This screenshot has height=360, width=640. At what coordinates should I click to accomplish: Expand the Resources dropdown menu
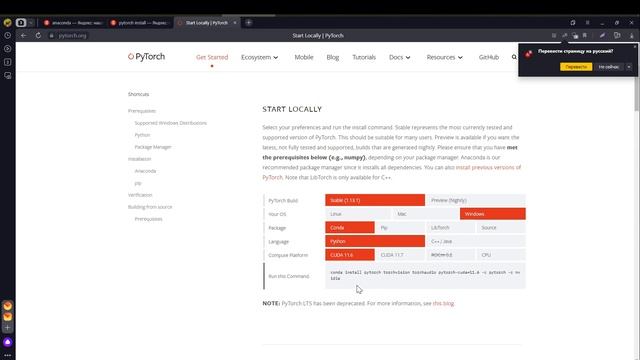(x=444, y=57)
